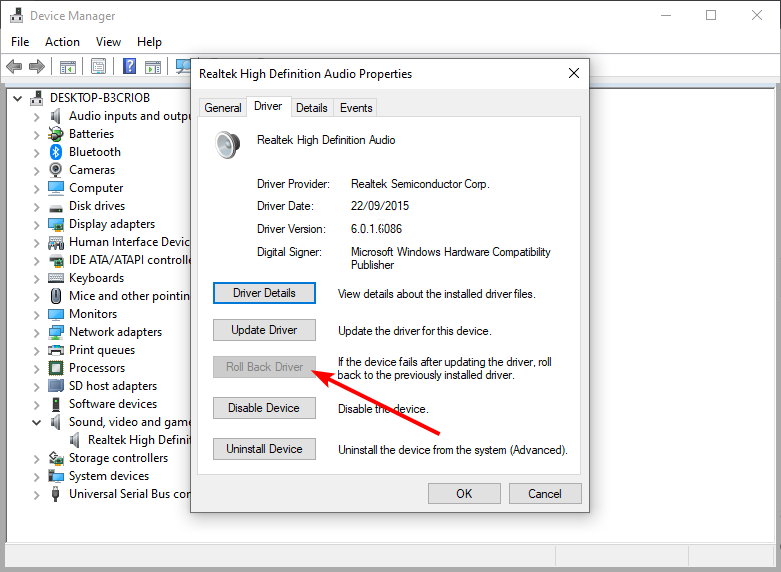Switch to the Events tab
Screen dimensions: 781x572
tap(356, 108)
